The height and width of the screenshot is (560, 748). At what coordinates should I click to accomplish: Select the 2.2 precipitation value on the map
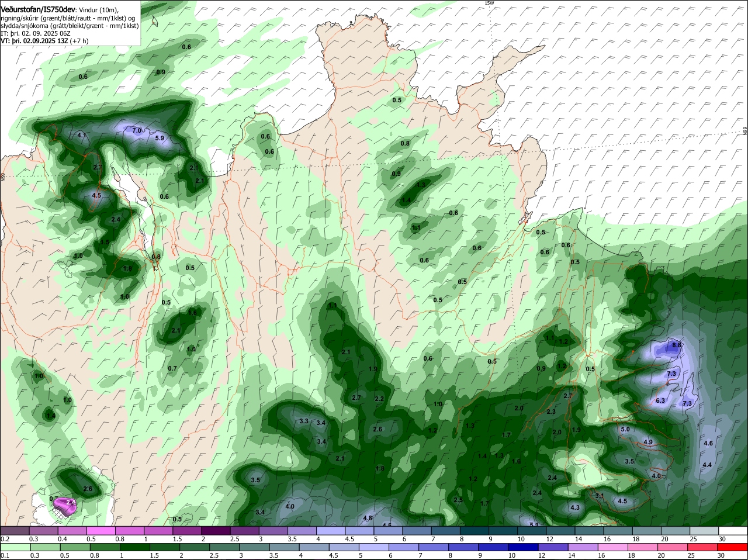tap(379, 399)
